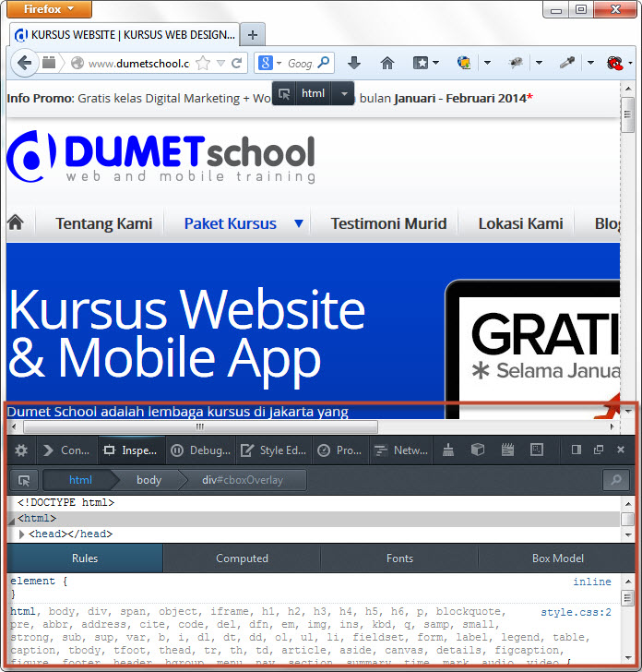The height and width of the screenshot is (672, 642).
Task: Switch to the Style Editor devtools tab
Action: click(x=274, y=450)
